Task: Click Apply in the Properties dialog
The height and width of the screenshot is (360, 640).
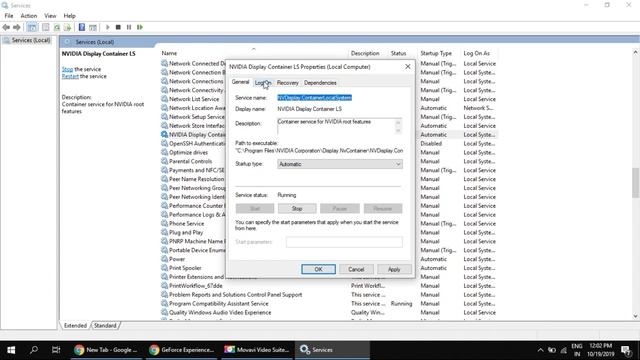Action: (x=394, y=269)
